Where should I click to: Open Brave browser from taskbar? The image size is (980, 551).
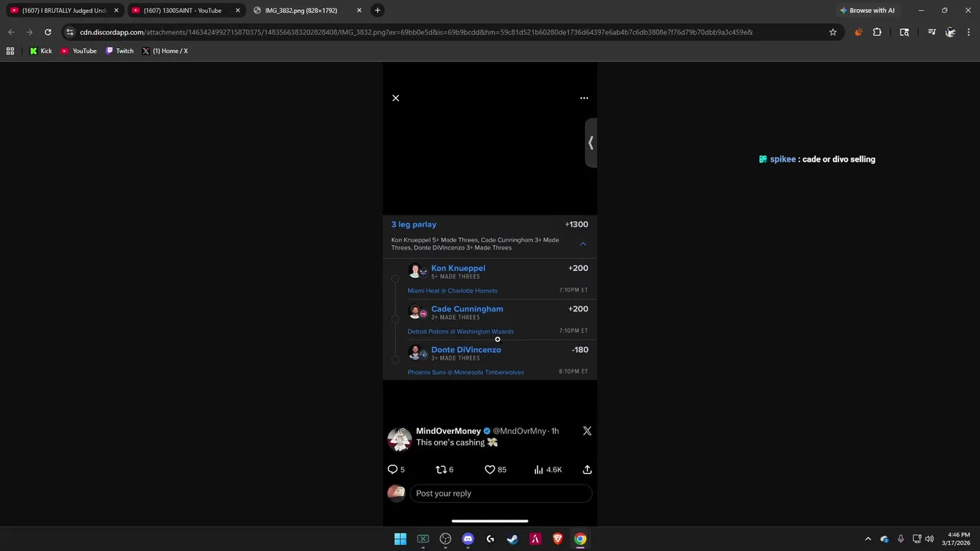click(x=557, y=539)
